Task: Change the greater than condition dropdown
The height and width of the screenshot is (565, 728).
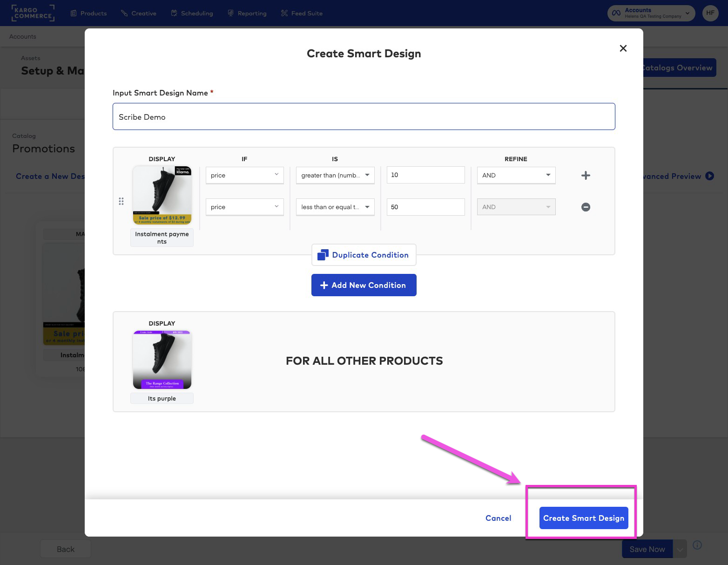Action: coord(335,175)
